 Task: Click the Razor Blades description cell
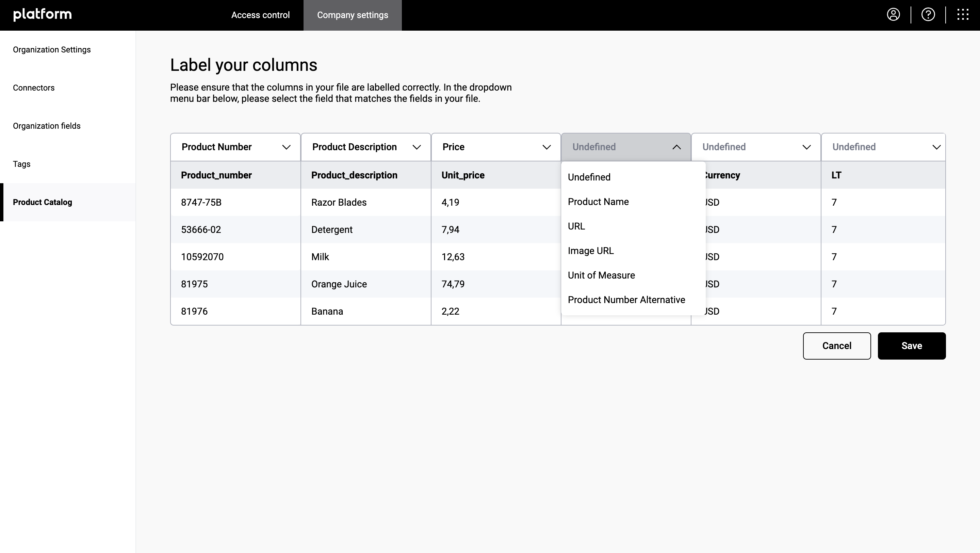point(365,203)
